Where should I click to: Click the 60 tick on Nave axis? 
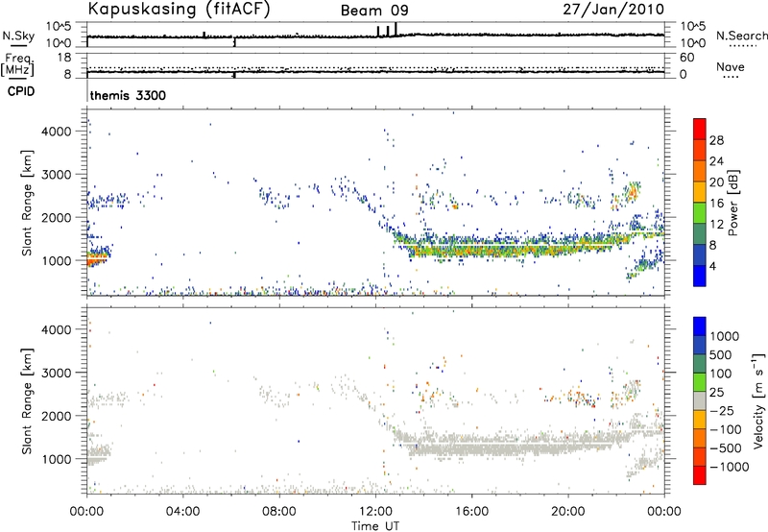[x=686, y=58]
